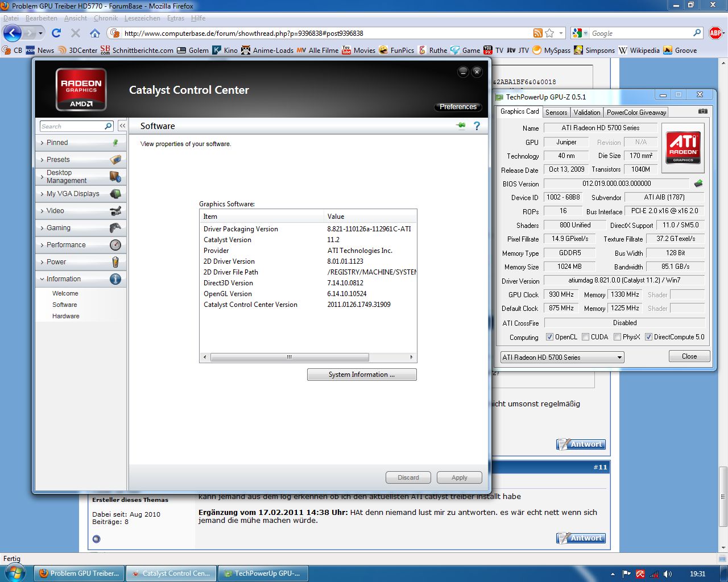This screenshot has width=728, height=582.
Task: Click the Adblock Plus ABP icon
Action: pyautogui.click(x=715, y=33)
